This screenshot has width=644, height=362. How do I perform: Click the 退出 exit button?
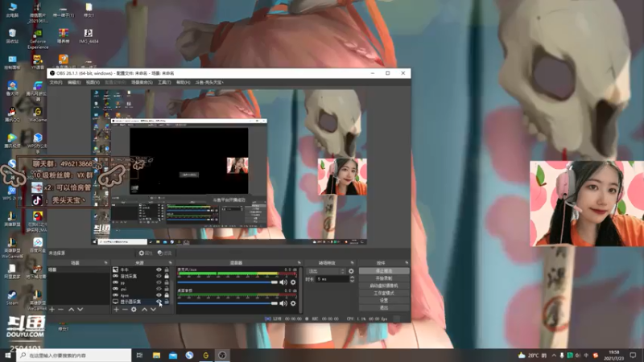point(384,308)
